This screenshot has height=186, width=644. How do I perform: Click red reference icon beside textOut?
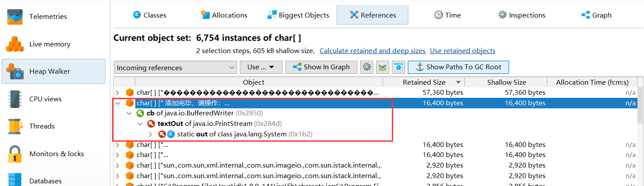coord(151,124)
